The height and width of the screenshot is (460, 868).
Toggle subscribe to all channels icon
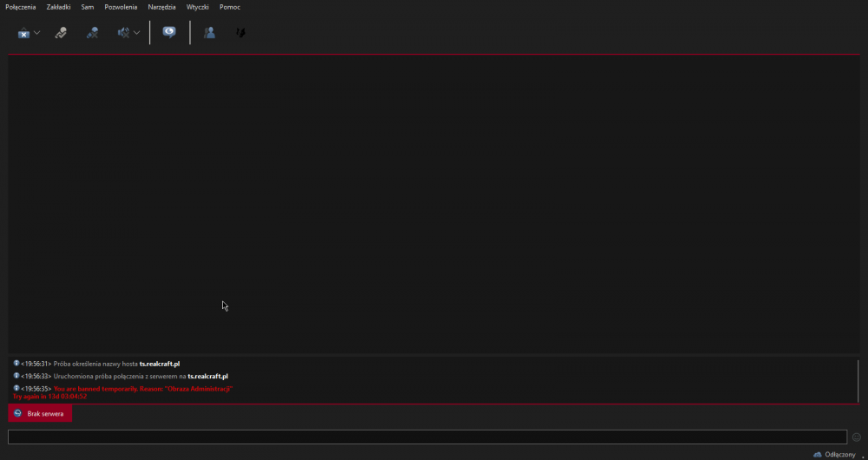click(169, 32)
